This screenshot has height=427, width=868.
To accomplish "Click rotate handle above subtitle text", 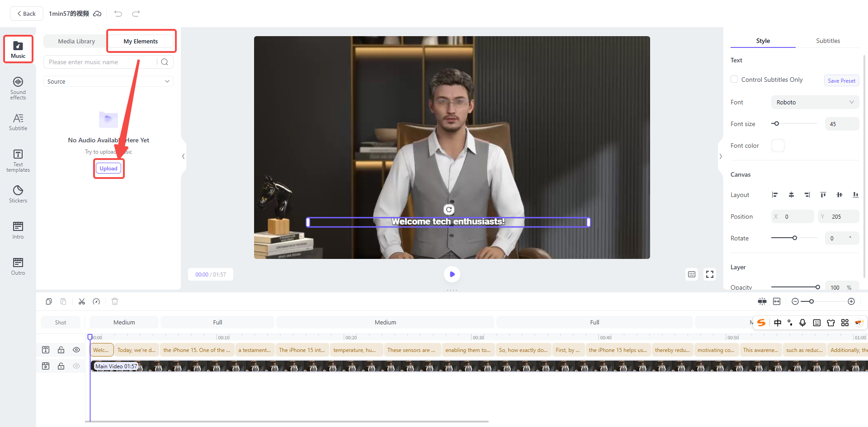I will tap(449, 210).
